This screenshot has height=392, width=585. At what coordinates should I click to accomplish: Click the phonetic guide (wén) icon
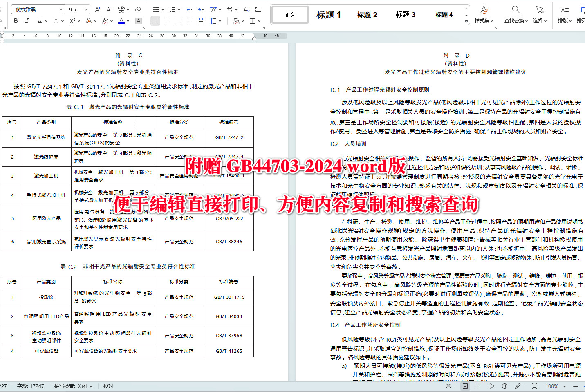(121, 9)
